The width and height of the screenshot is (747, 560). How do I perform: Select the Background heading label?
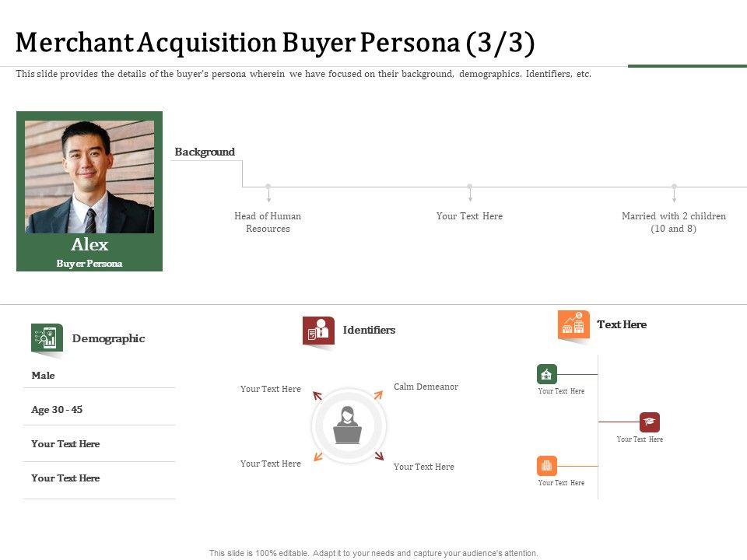click(x=205, y=152)
